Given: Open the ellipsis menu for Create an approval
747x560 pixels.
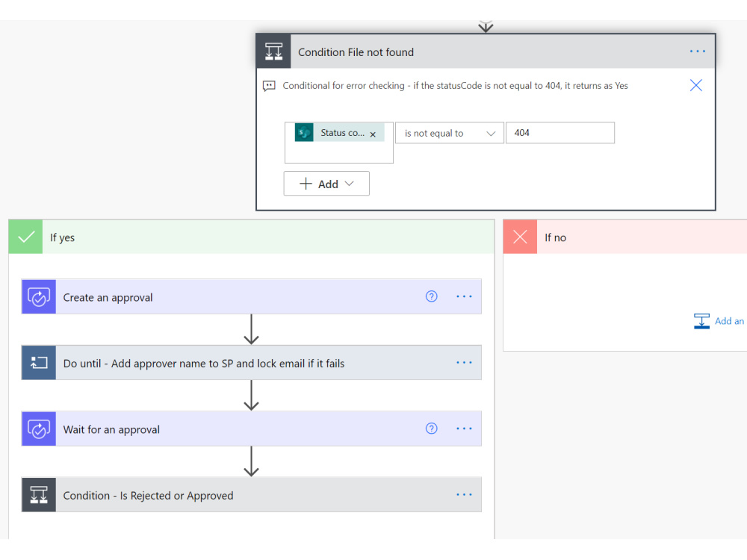Looking at the screenshot, I should [464, 296].
